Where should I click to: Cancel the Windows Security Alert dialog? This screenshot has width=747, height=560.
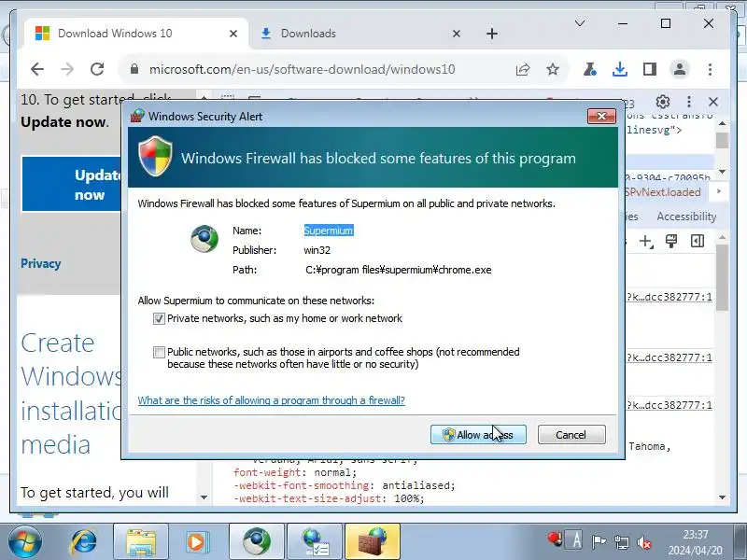(571, 435)
